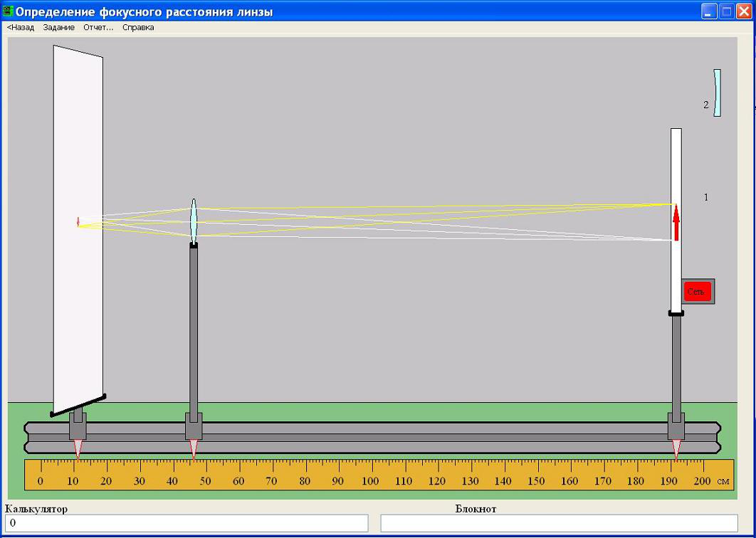The image size is (756, 538).
Task: Open the Задание menu
Action: 58,28
